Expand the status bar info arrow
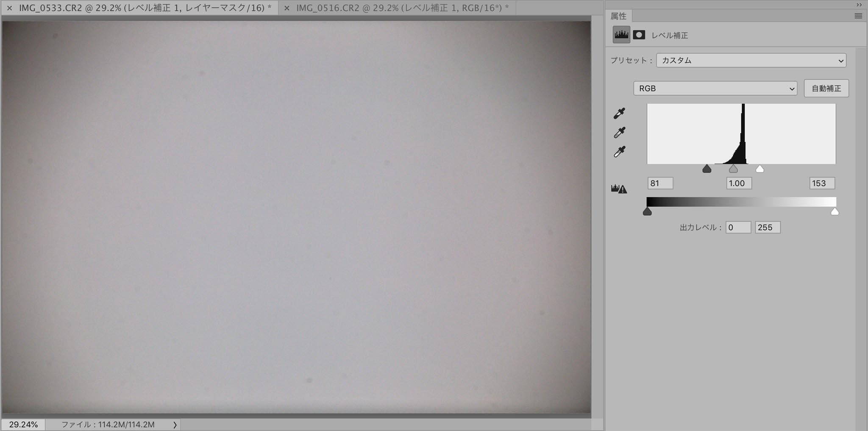The height and width of the screenshot is (431, 868). tap(175, 425)
